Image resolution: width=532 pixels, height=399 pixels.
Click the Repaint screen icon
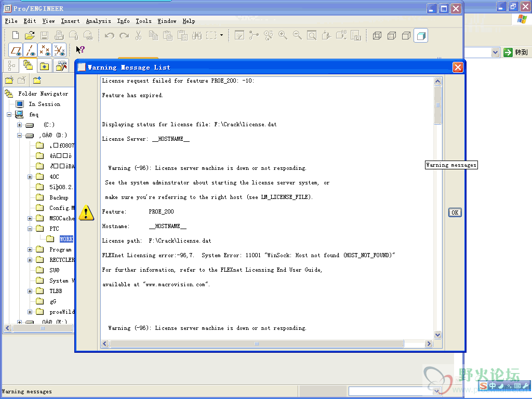tap(240, 35)
